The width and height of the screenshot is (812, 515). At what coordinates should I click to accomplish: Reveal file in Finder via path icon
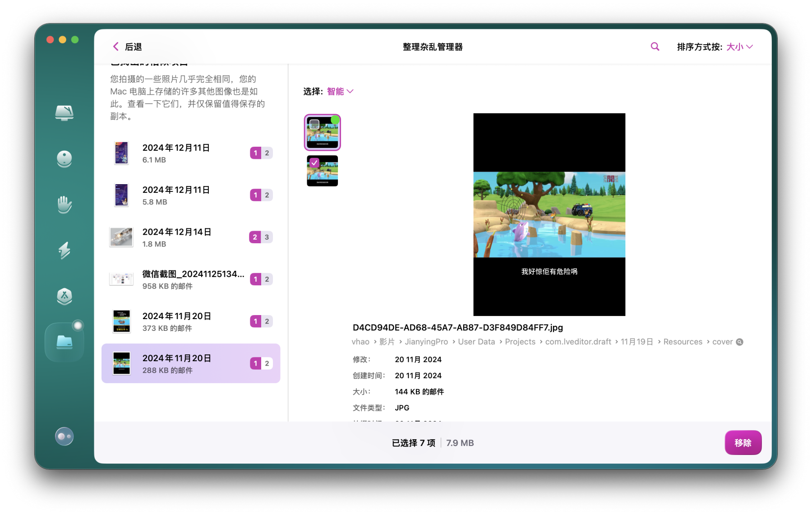(739, 342)
